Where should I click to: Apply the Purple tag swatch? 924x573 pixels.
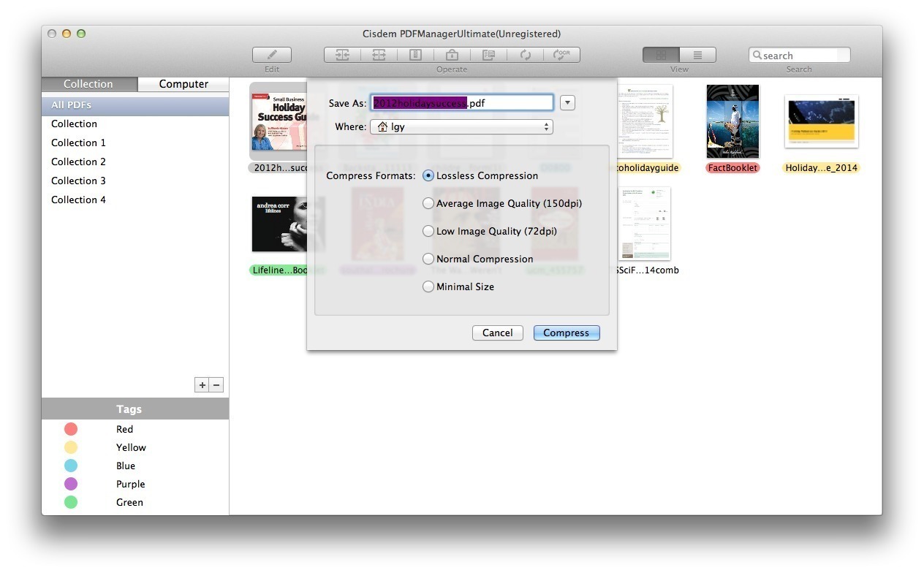pyautogui.click(x=70, y=484)
